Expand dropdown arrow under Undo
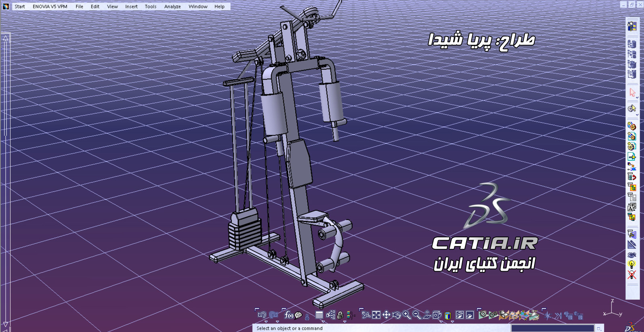Screen dimensions: 644x332 [x=266, y=322]
